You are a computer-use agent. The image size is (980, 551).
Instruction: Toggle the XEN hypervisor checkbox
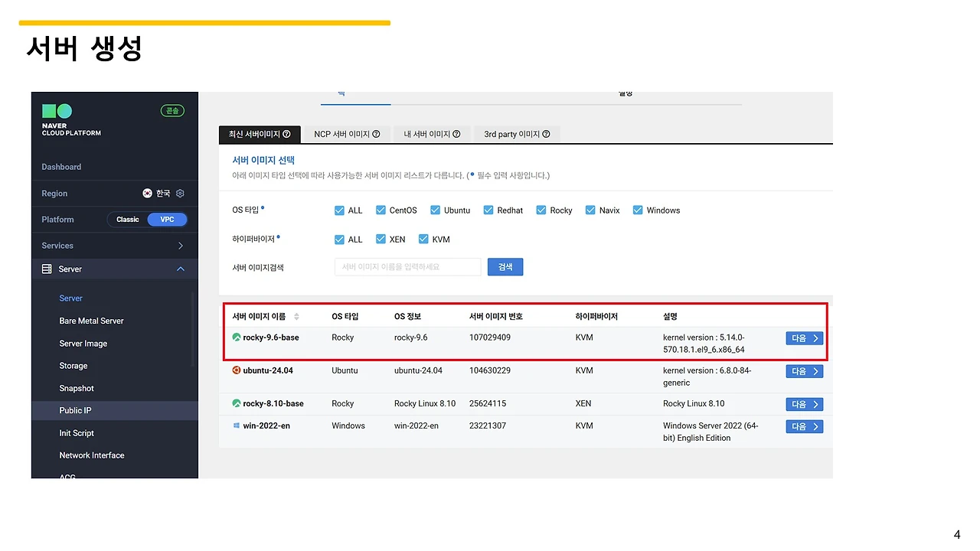point(381,240)
